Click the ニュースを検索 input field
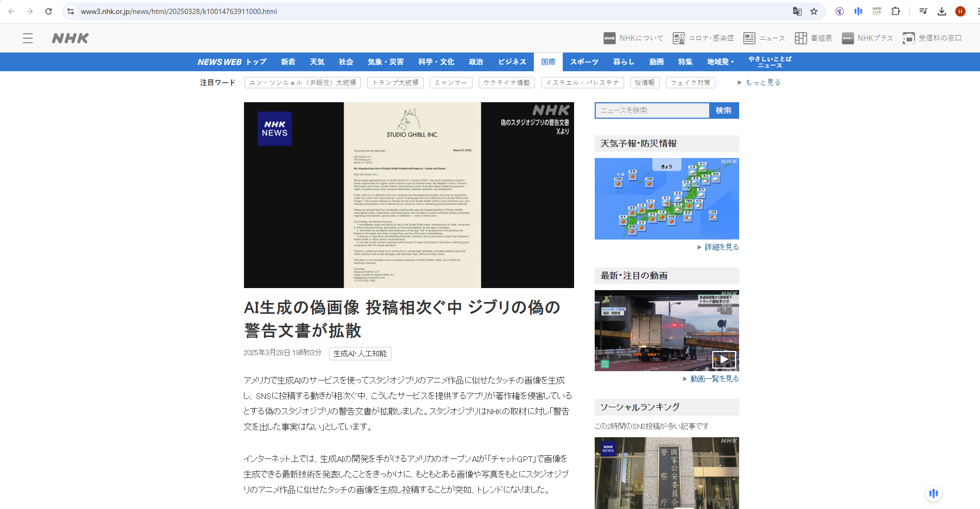 [652, 110]
